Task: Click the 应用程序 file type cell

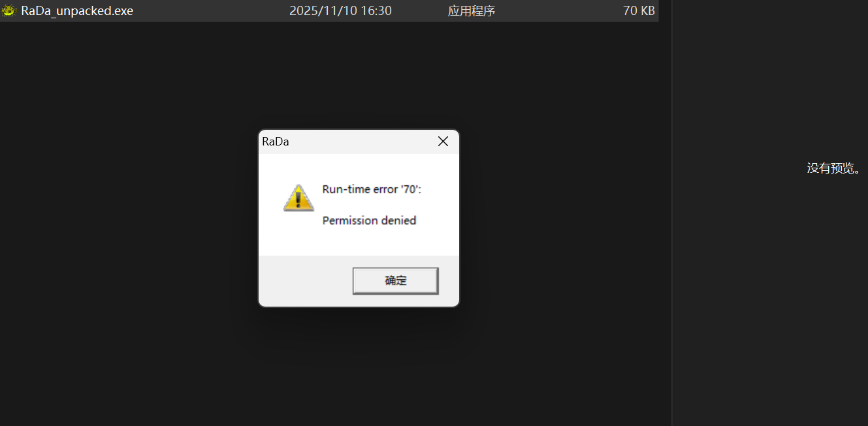Action: [x=472, y=11]
